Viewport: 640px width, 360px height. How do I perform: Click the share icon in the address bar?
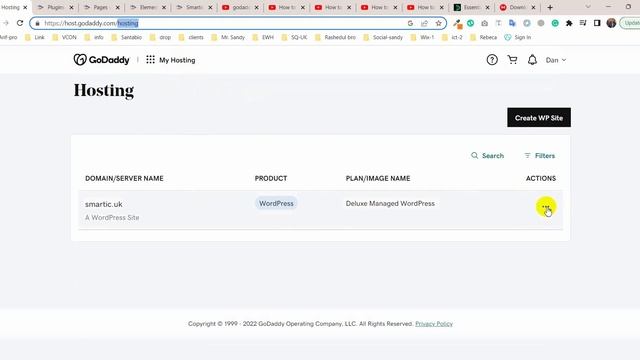point(424,23)
